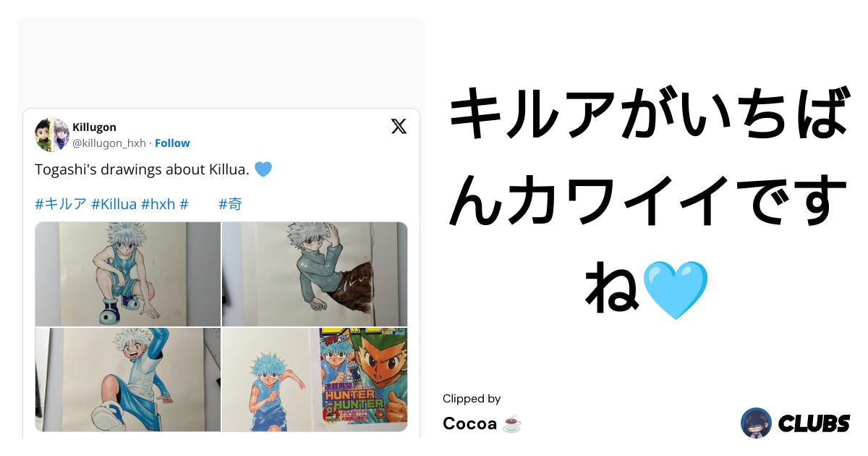Click the coffee cup emoji beside Cocoa
Image resolution: width=868 pixels, height=456 pixels.
[x=511, y=424]
